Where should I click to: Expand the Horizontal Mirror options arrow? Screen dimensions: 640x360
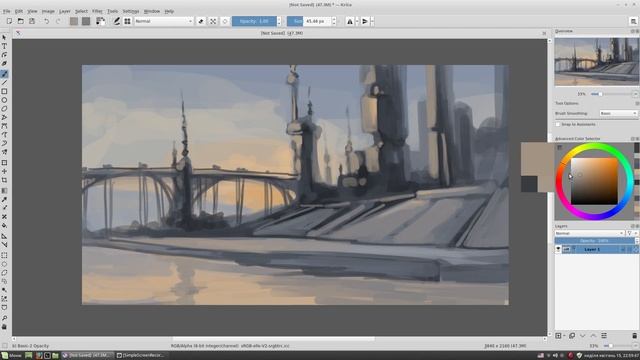pyautogui.click(x=357, y=21)
